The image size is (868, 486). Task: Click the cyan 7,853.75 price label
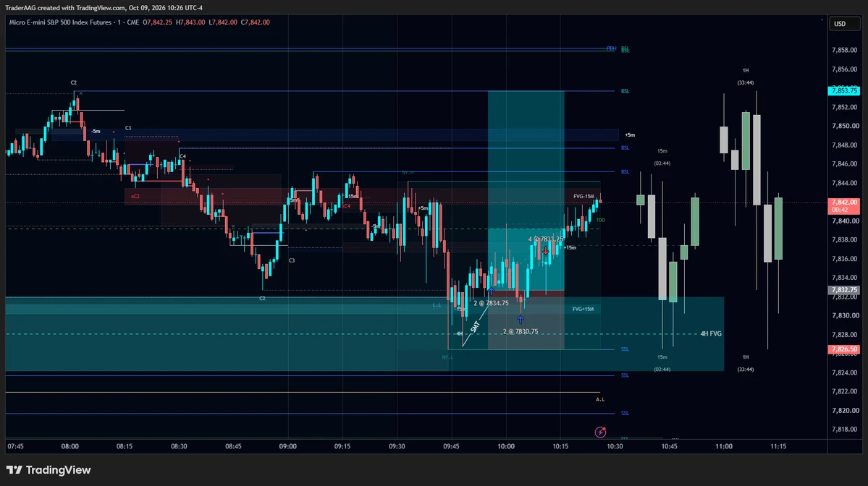coord(843,90)
